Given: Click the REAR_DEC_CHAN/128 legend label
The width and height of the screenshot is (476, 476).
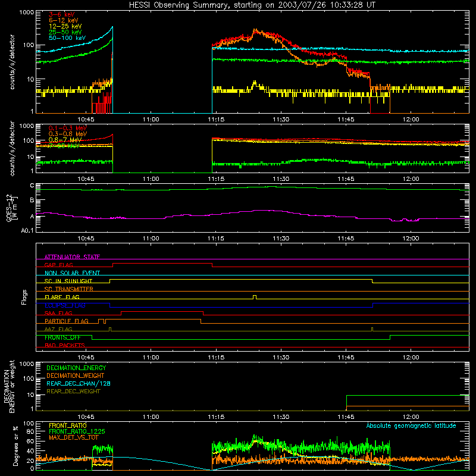Looking at the screenshot, I should [79, 384].
